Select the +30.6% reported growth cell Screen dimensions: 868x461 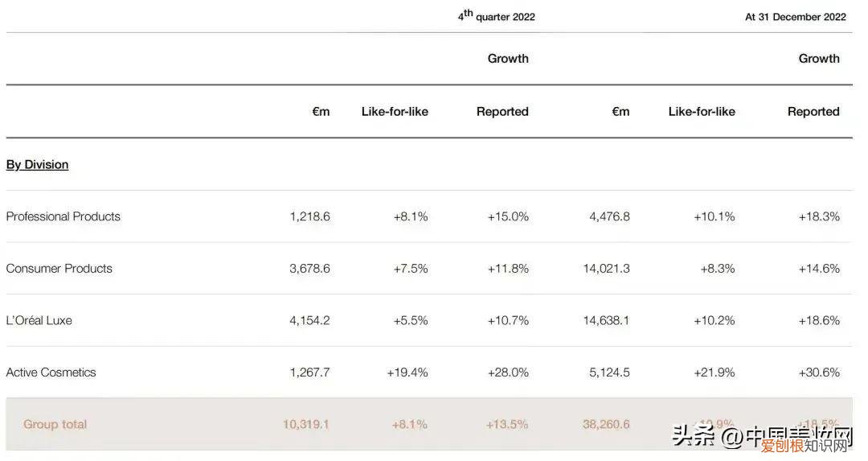tap(819, 373)
